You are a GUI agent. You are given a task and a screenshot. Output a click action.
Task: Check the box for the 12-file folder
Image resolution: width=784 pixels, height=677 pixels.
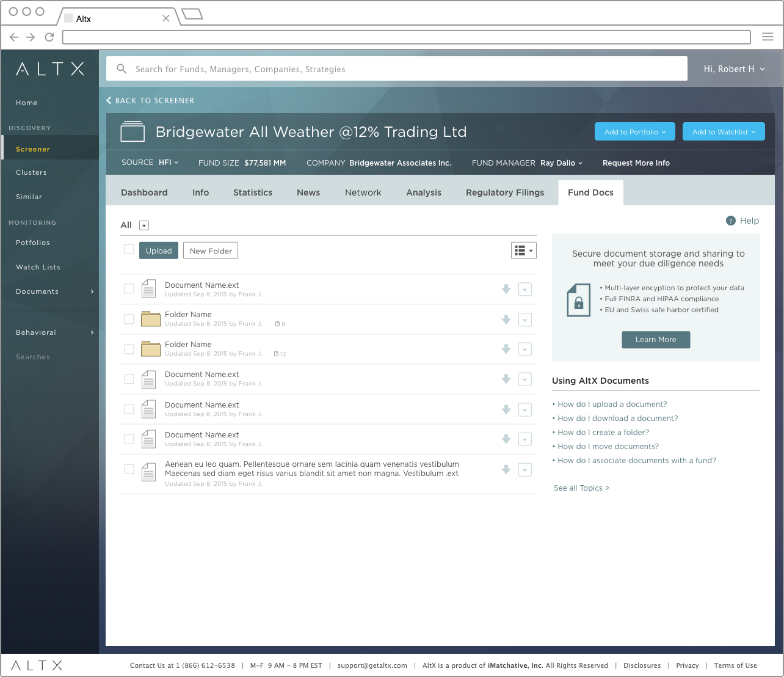[129, 349]
